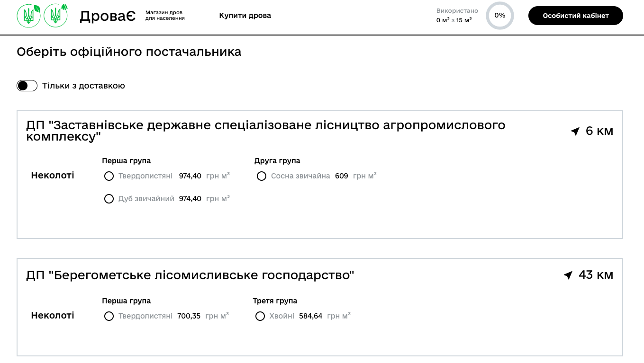Select Дуб звичайний radio option
This screenshot has height=363, width=644.
[109, 199]
